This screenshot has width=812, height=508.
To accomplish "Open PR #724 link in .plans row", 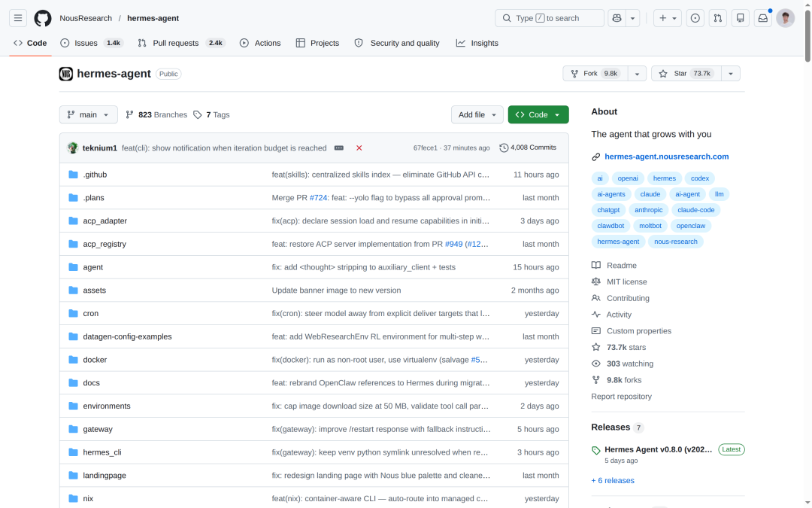I will tap(319, 197).
